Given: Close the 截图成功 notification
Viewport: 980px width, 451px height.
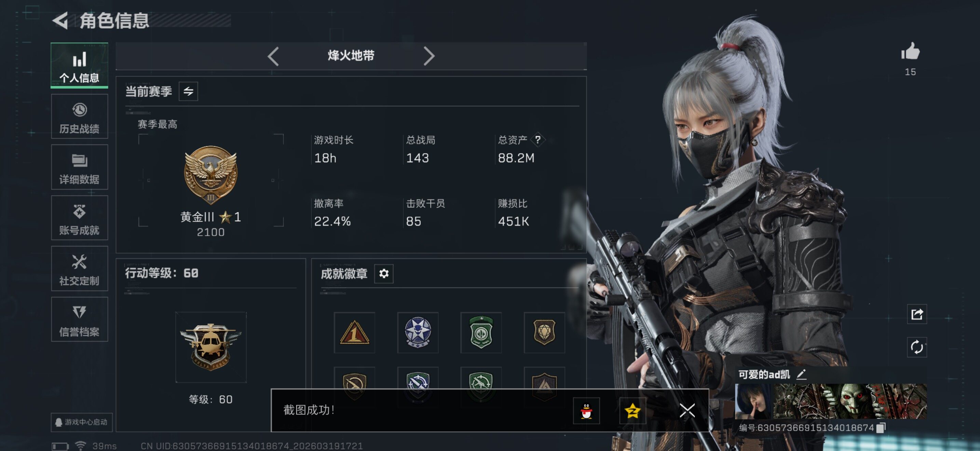Looking at the screenshot, I should pyautogui.click(x=687, y=411).
